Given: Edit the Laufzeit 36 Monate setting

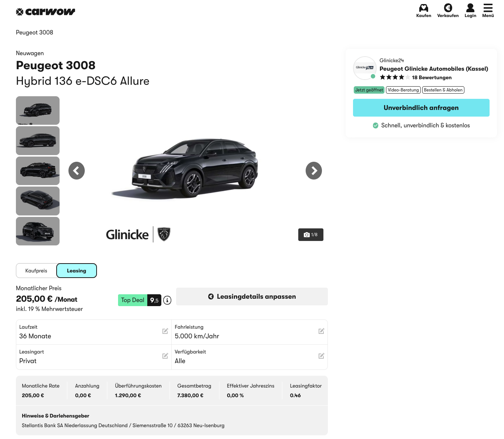Looking at the screenshot, I should pyautogui.click(x=165, y=331).
